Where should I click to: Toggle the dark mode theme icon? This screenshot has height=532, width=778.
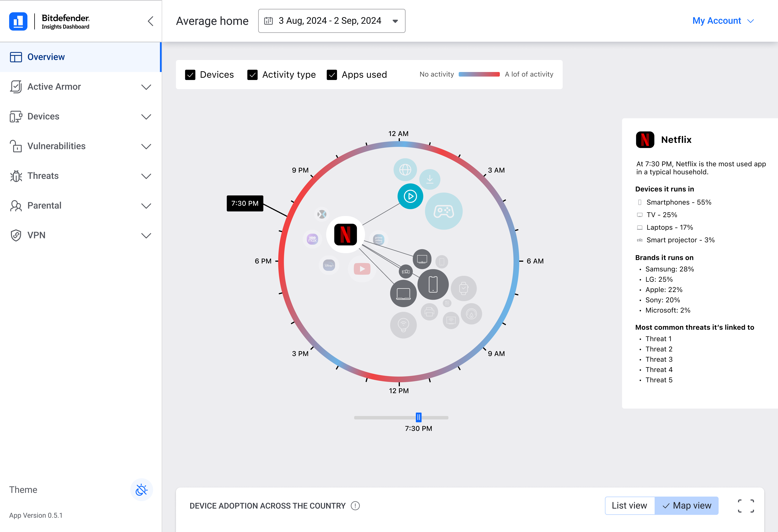pyautogui.click(x=142, y=490)
